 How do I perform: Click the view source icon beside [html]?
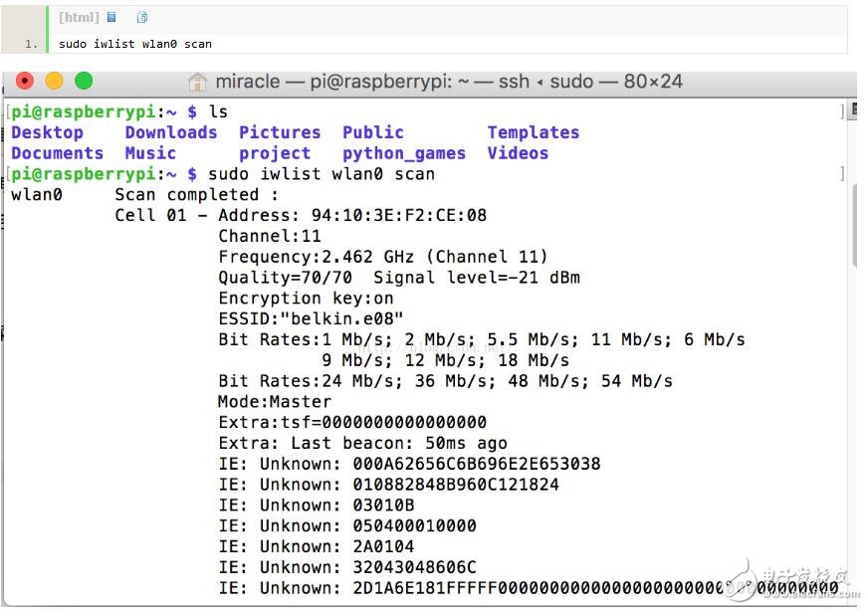[111, 17]
